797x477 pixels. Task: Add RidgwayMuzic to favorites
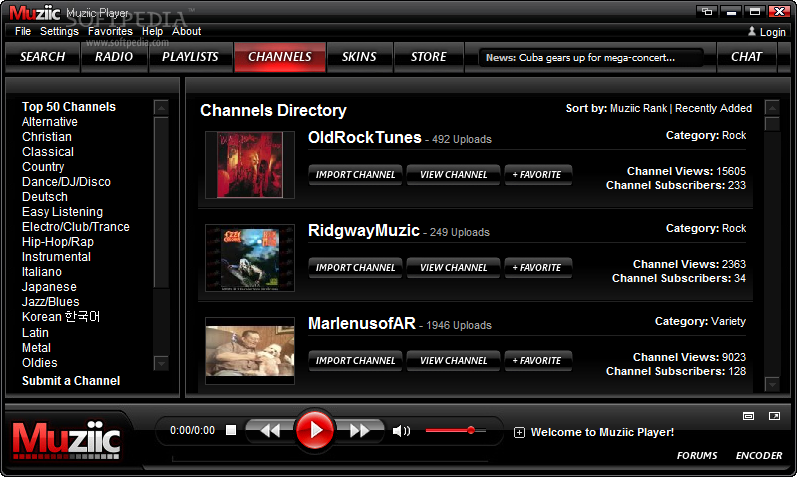538,267
